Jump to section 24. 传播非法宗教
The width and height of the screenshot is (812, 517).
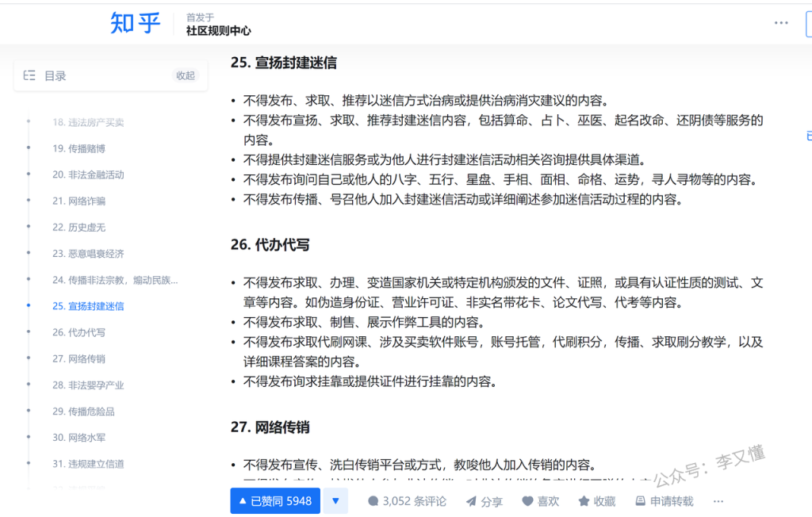(x=115, y=280)
